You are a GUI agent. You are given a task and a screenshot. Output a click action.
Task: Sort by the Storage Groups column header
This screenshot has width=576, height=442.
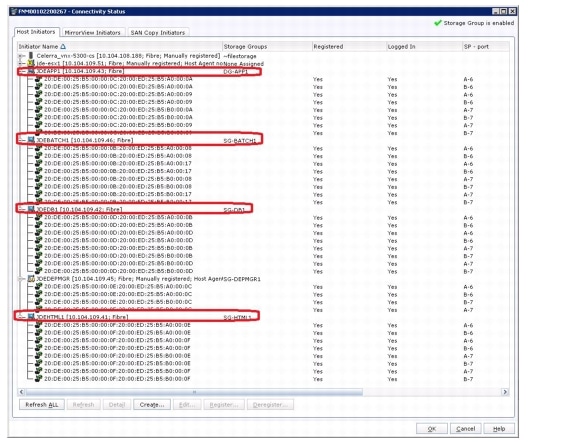(267, 47)
